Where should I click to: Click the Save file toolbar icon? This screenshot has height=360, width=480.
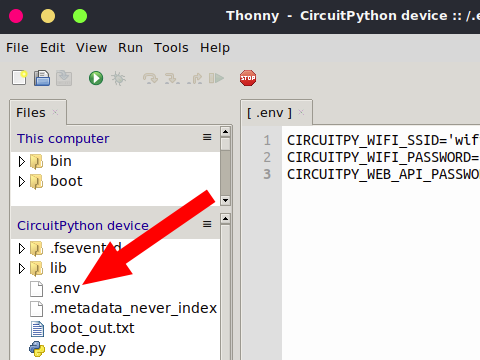click(64, 78)
